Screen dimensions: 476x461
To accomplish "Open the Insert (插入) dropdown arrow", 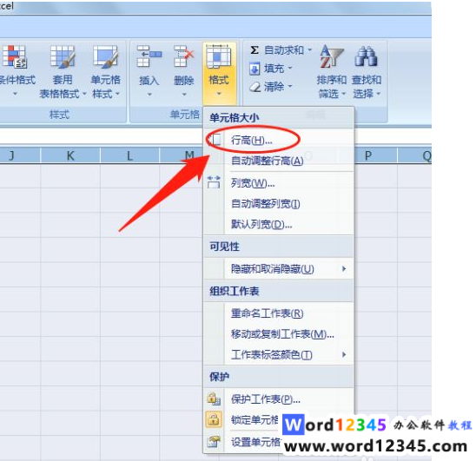I will pyautogui.click(x=149, y=95).
